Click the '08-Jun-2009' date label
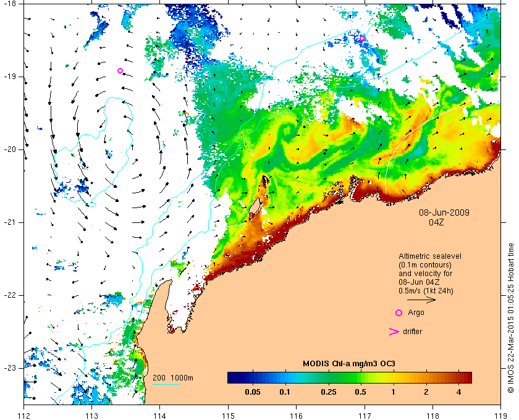Screen dimensions: 519x420 [444, 212]
